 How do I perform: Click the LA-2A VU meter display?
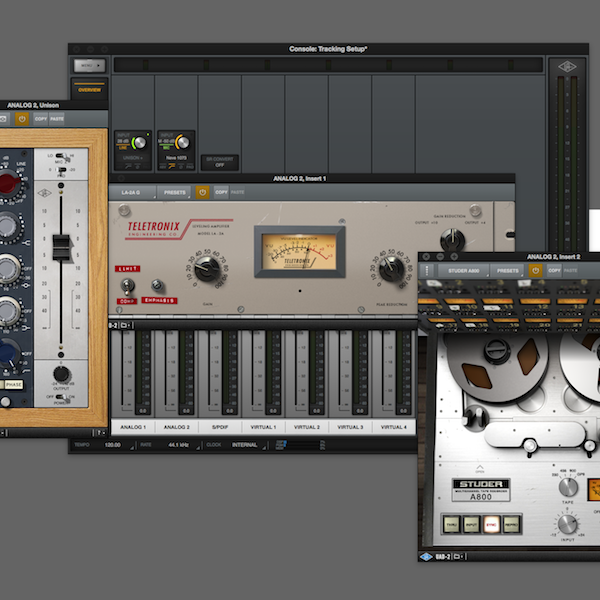click(x=300, y=251)
